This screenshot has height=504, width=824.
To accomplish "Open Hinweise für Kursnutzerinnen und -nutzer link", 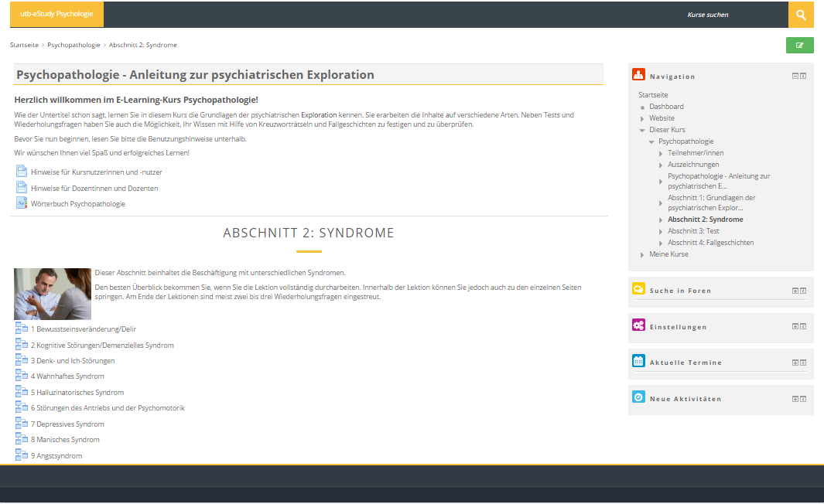I will [x=97, y=172].
